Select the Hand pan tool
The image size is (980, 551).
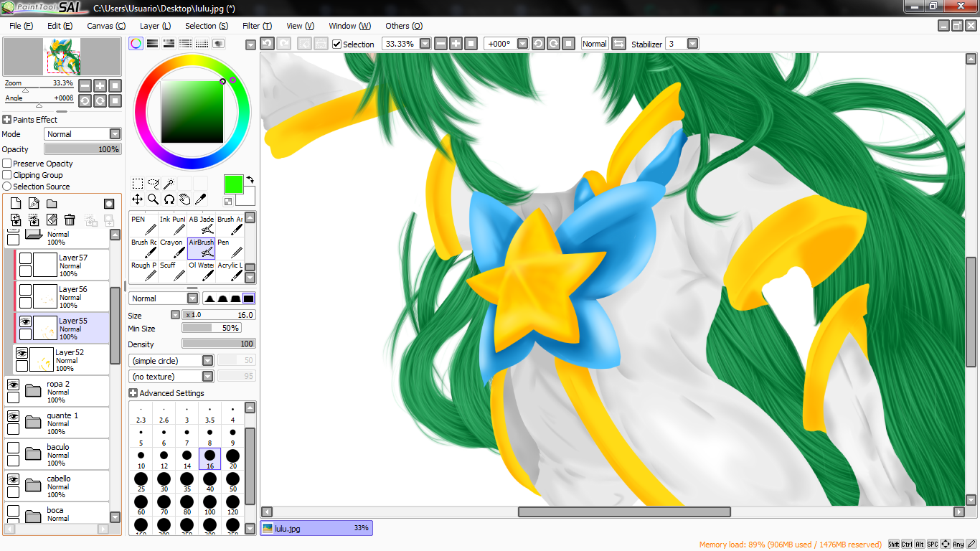pos(185,199)
